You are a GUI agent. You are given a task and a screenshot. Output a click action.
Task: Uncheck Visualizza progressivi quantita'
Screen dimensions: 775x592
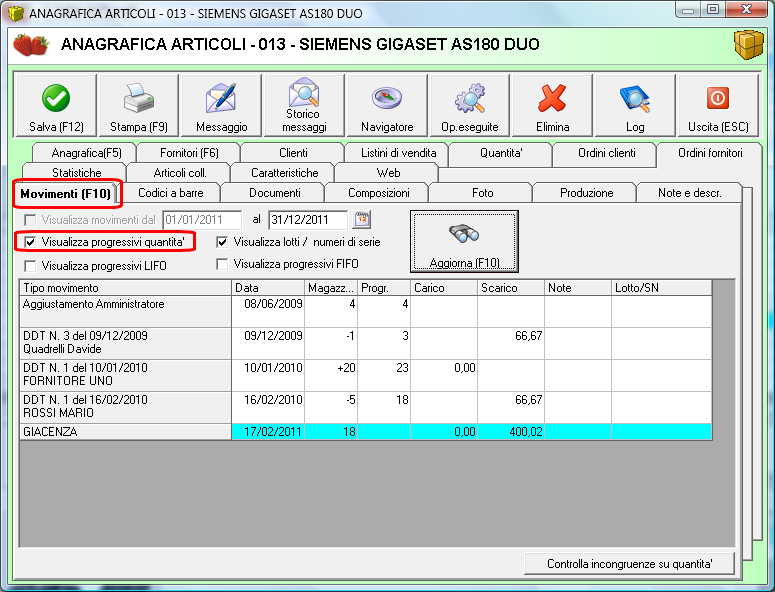click(30, 242)
